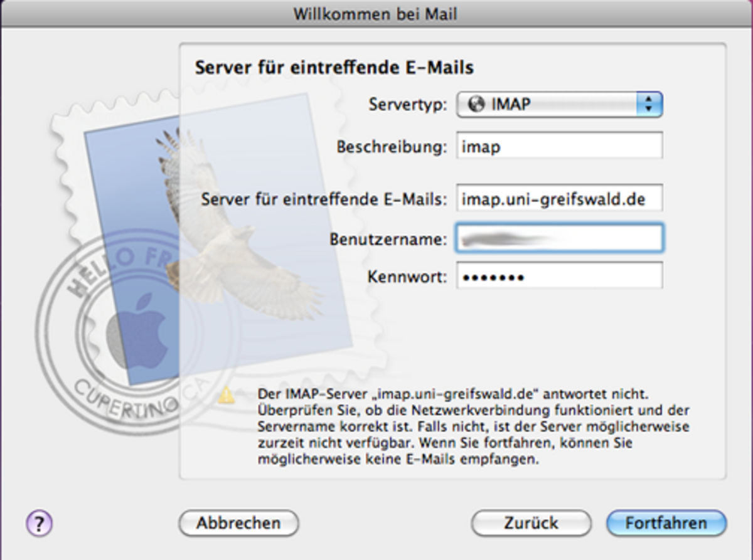Click the incoming mail server address field
Screen dimensions: 753x560
pos(558,199)
